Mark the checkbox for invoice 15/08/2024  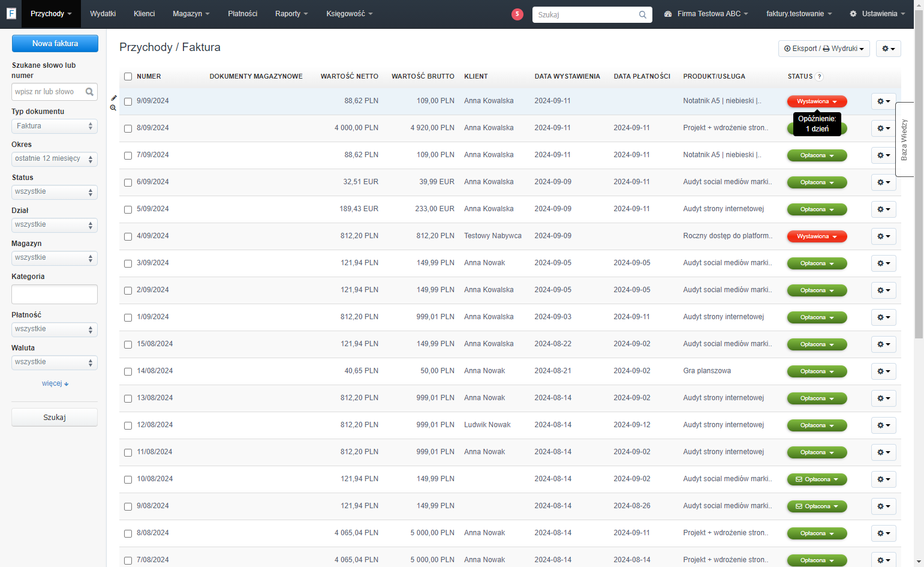pyautogui.click(x=128, y=344)
